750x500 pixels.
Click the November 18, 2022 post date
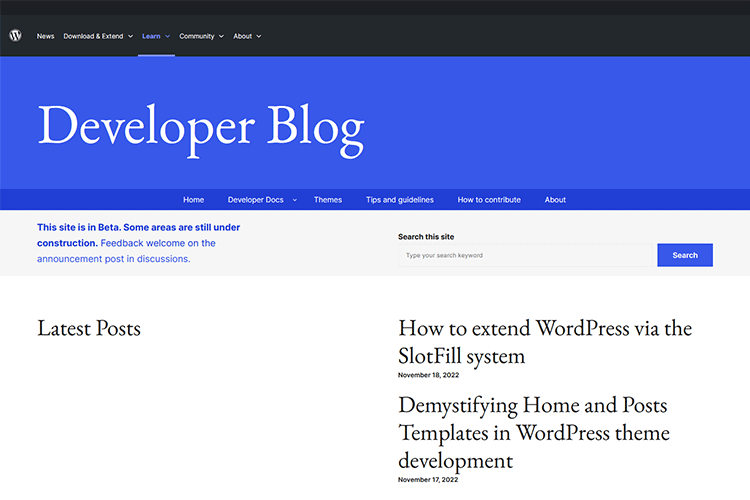[426, 375]
